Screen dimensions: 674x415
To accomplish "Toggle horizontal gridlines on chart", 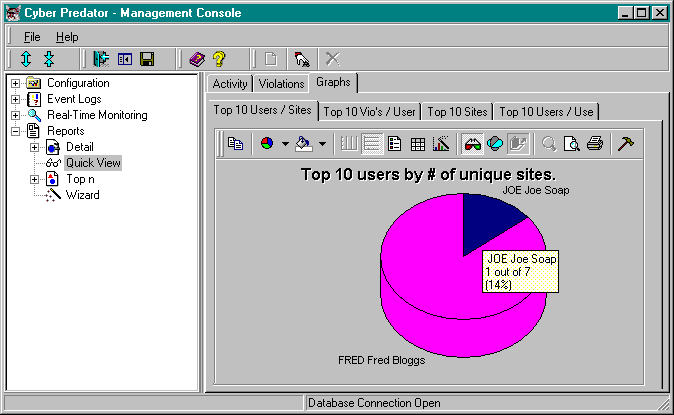I will pos(372,144).
